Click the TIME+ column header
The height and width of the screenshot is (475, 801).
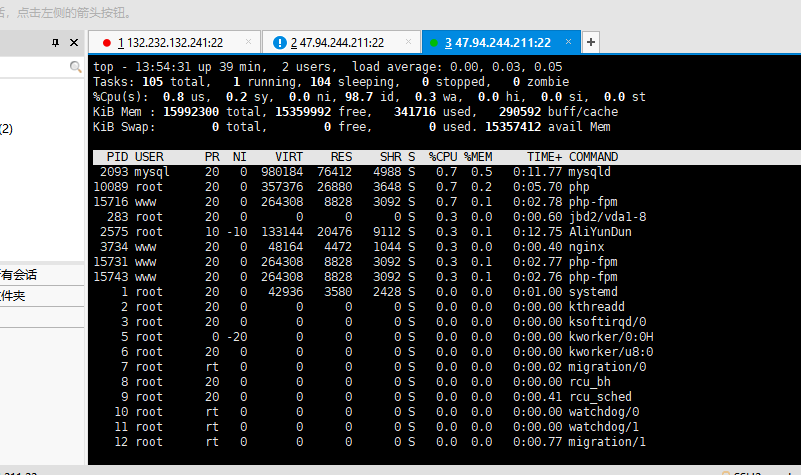point(545,157)
